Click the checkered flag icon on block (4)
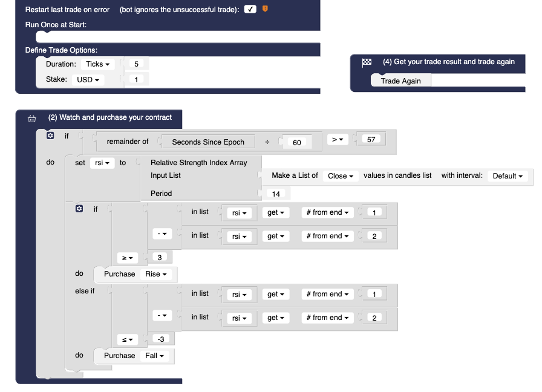542x392 pixels. click(367, 62)
